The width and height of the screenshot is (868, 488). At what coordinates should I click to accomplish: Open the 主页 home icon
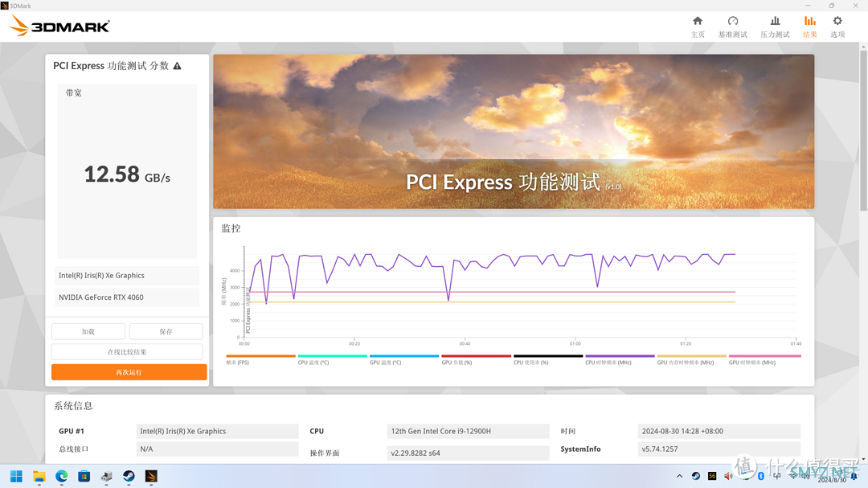[x=698, y=27]
